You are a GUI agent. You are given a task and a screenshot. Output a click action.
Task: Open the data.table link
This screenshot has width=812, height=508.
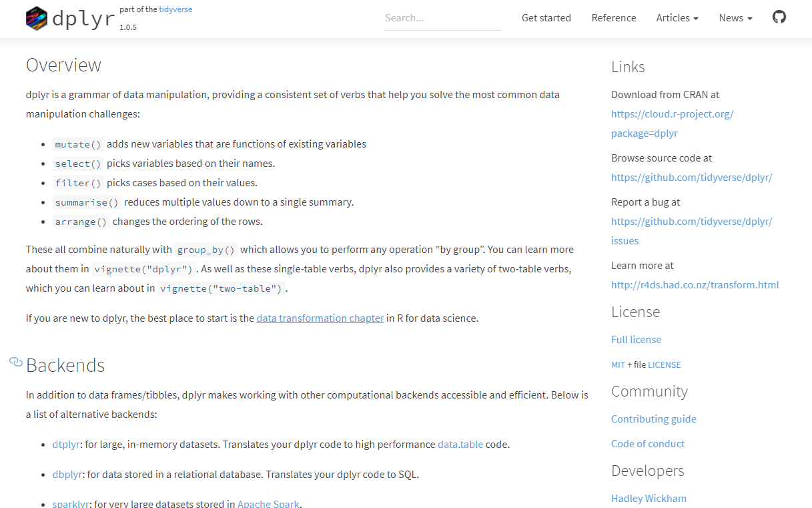tap(460, 445)
